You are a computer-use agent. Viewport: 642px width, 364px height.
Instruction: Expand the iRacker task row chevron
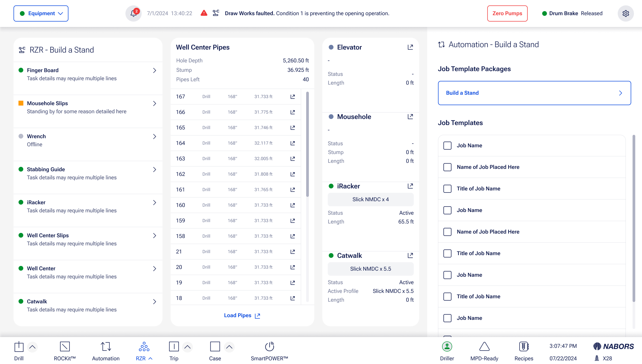(x=155, y=203)
